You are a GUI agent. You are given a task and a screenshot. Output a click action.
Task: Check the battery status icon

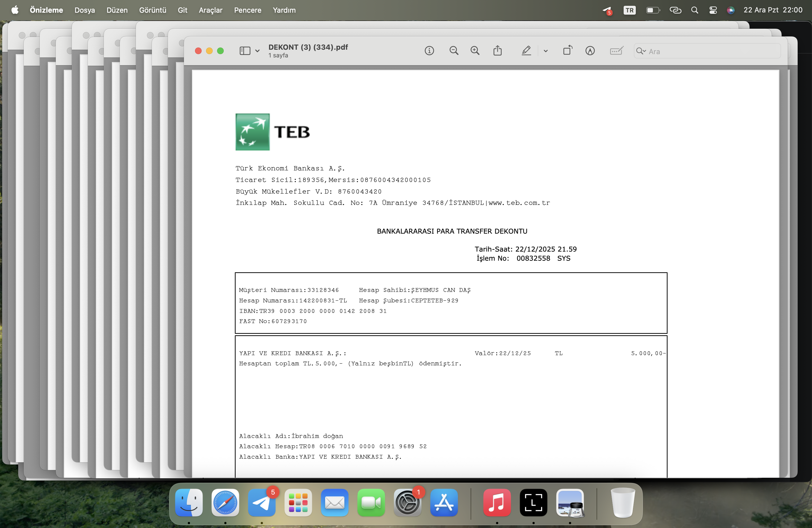point(653,10)
